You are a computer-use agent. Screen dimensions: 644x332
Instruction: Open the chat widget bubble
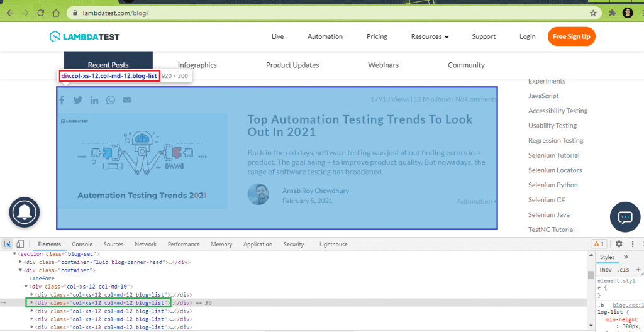pyautogui.click(x=625, y=217)
